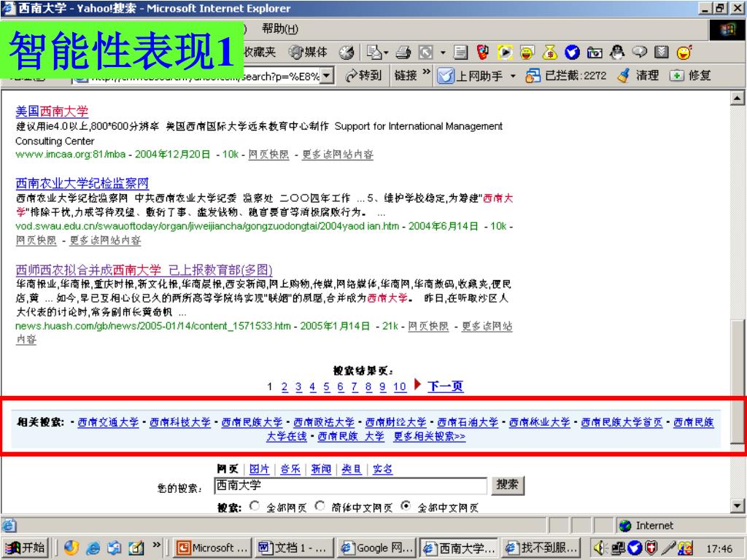The height and width of the screenshot is (560, 747).
Task: Switch to Microsoft PowerPoint taskbar window
Action: click(x=212, y=548)
